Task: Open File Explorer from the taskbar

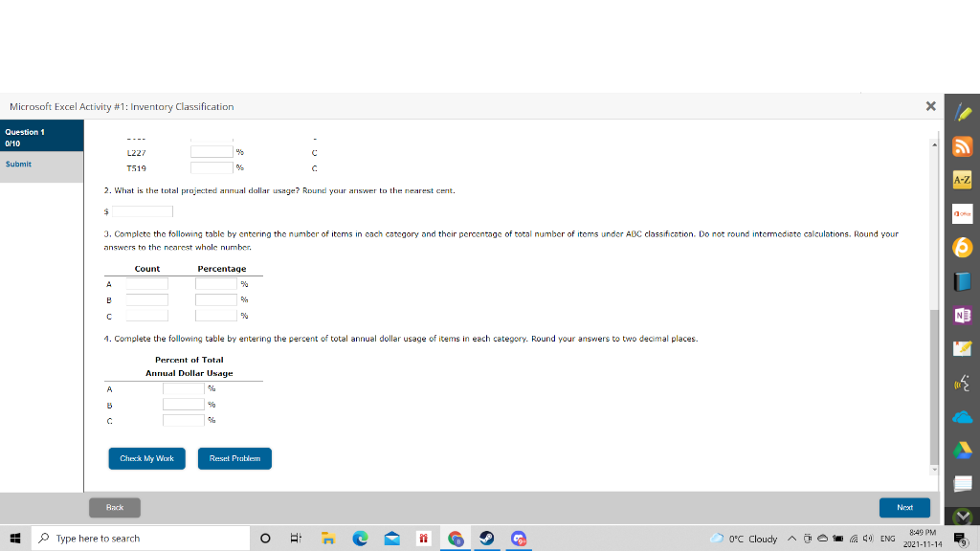Action: pyautogui.click(x=328, y=539)
